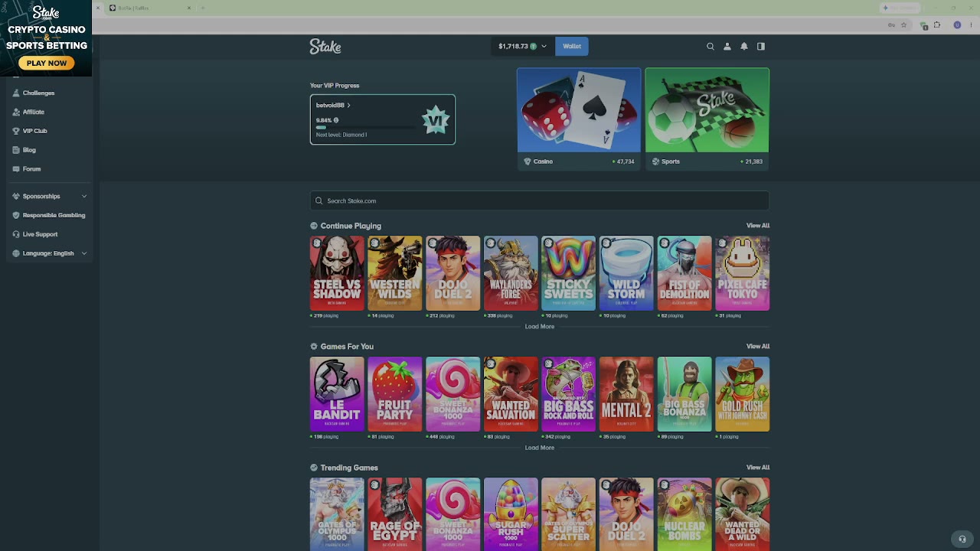Click the Casino diamond icon under card

pos(528,161)
